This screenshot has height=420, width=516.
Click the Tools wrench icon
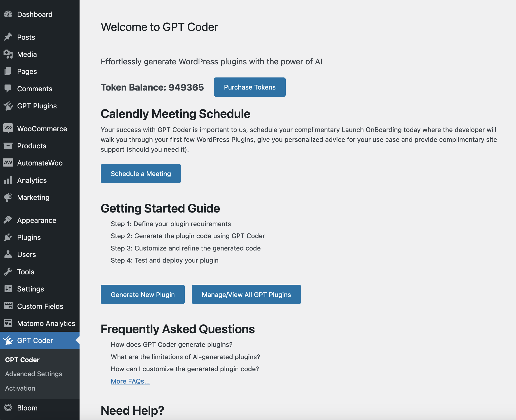pyautogui.click(x=8, y=272)
